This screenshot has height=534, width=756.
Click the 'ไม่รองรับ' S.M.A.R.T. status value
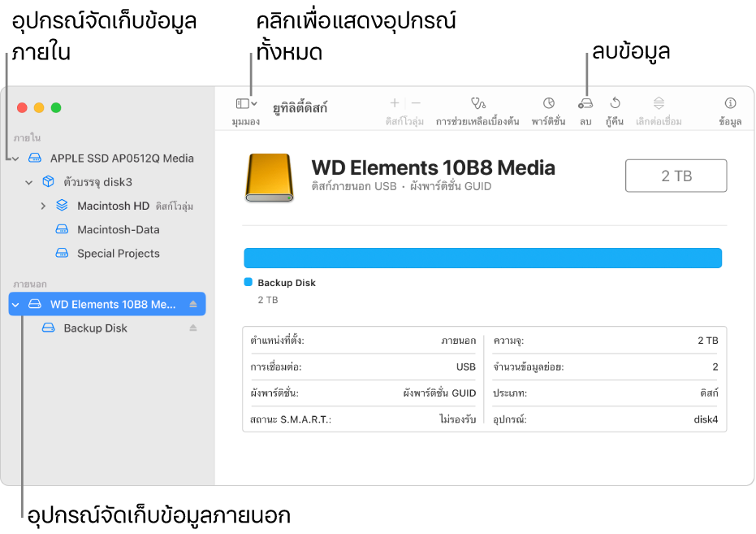[457, 419]
